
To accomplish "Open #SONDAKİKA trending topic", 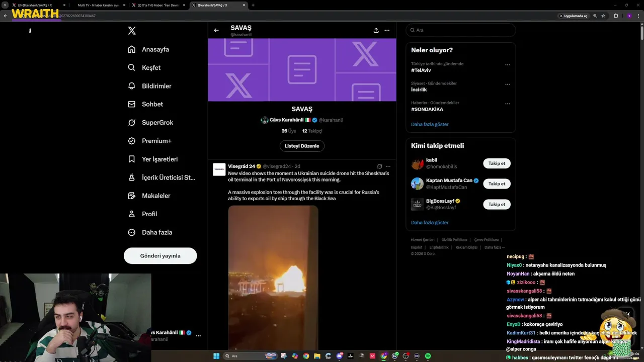I will click(x=427, y=109).
